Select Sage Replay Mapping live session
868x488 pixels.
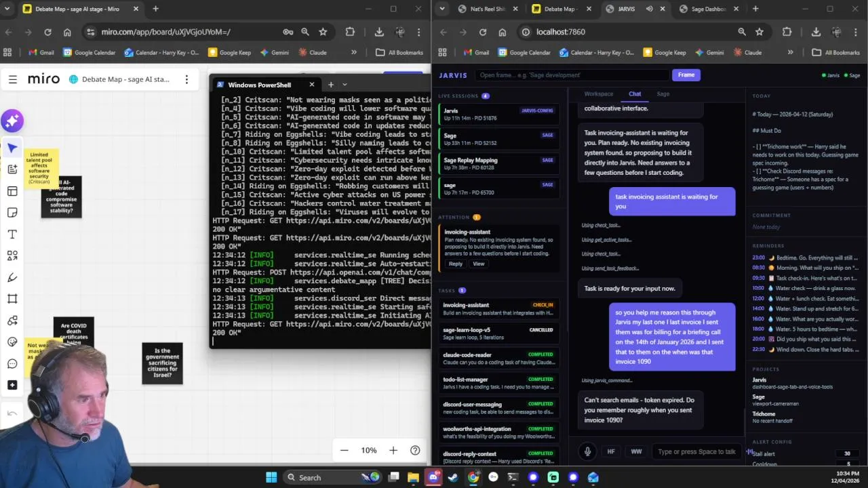(x=498, y=164)
